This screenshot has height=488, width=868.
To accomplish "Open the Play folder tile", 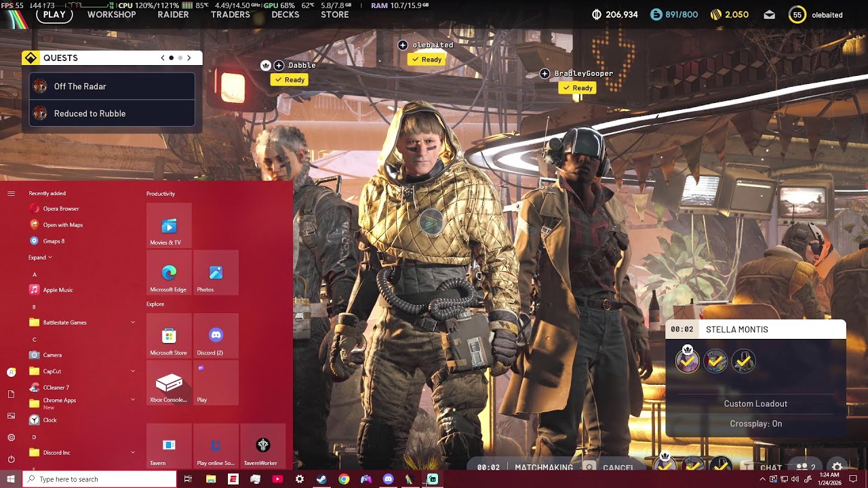I will coord(216,382).
